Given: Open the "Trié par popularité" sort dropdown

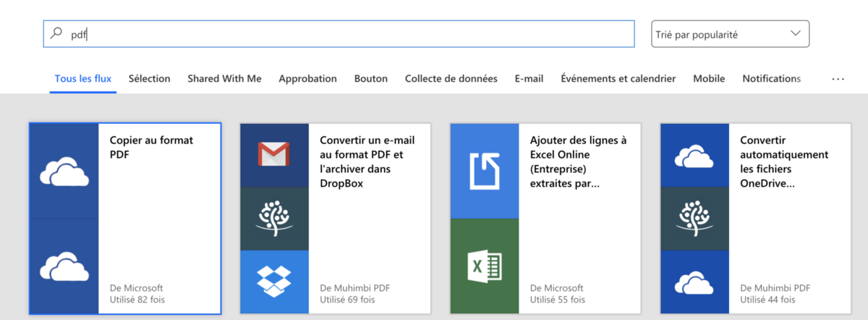Looking at the screenshot, I should tap(730, 34).
